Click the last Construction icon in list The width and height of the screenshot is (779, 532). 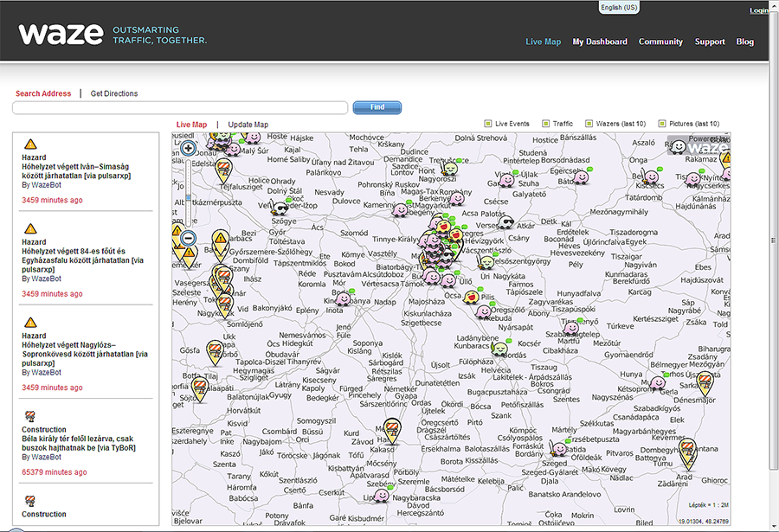point(29,501)
